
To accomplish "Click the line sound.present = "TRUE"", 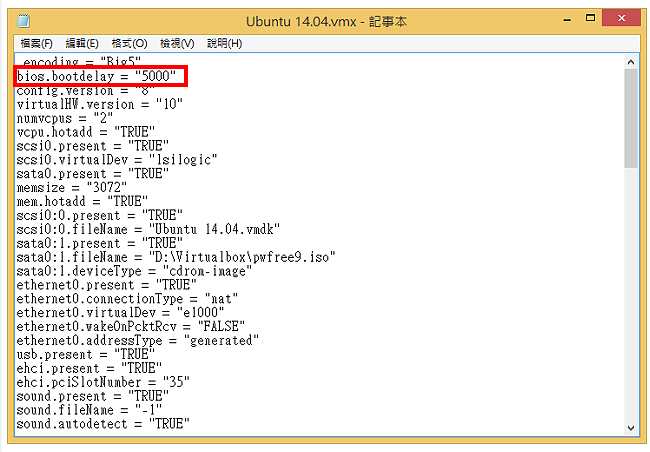I will (x=93, y=396).
